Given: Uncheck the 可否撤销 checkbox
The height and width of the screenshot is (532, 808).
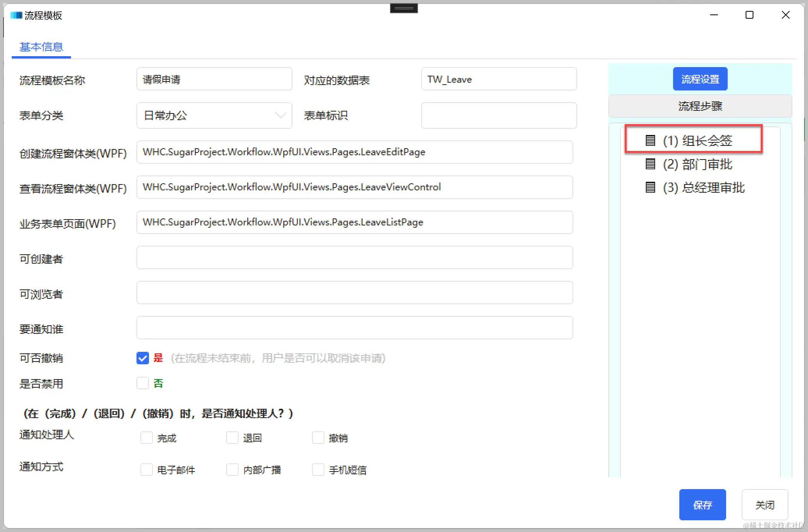Looking at the screenshot, I should tap(143, 358).
